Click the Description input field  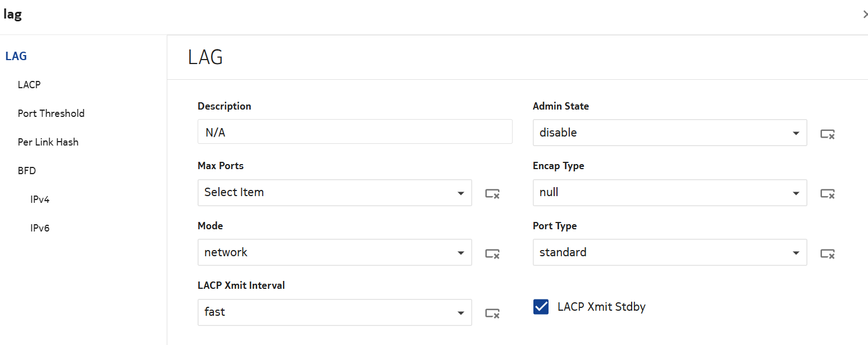[355, 131]
